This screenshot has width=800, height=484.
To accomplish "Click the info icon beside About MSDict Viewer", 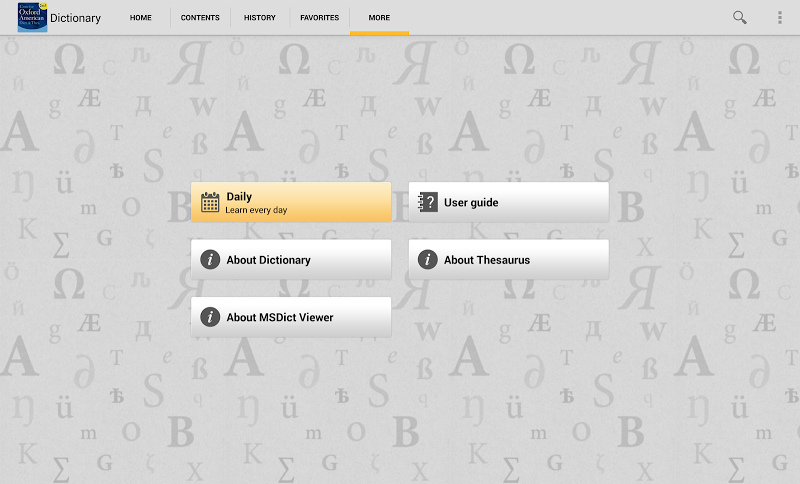I will (x=210, y=317).
